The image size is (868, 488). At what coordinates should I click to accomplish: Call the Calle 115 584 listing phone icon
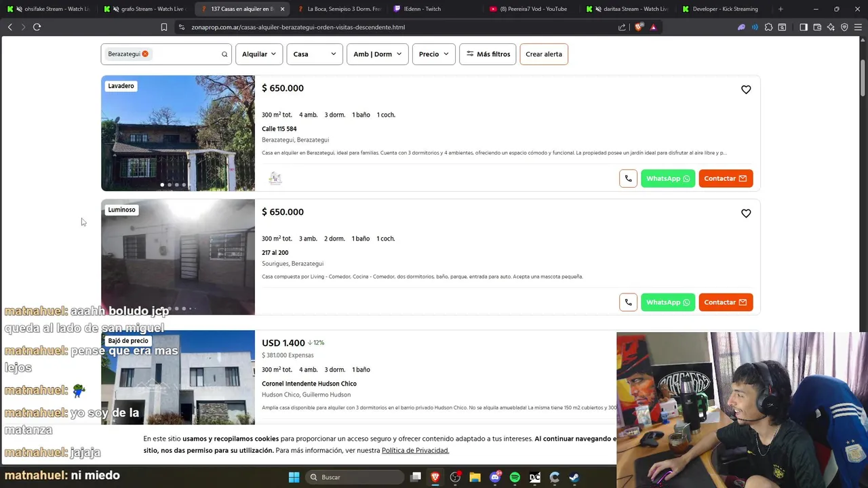click(628, 178)
